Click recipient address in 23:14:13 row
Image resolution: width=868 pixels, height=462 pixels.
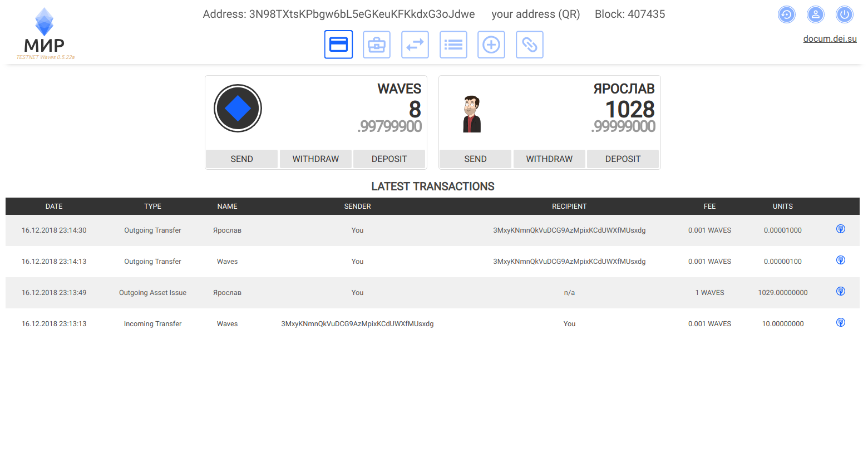pos(569,262)
